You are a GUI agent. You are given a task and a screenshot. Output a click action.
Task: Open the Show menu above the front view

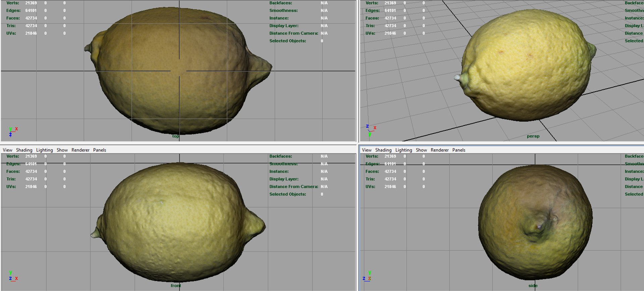click(62, 150)
